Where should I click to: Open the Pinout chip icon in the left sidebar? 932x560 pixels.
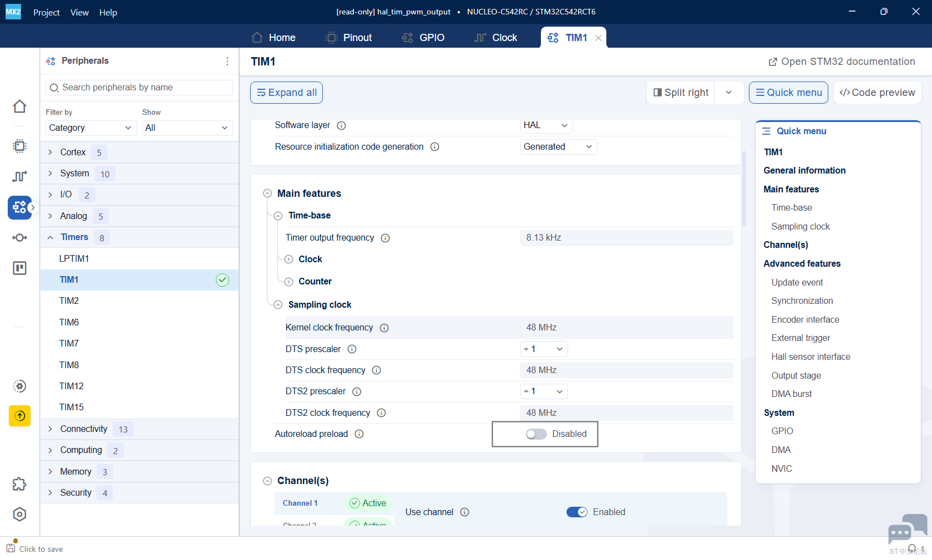19,146
